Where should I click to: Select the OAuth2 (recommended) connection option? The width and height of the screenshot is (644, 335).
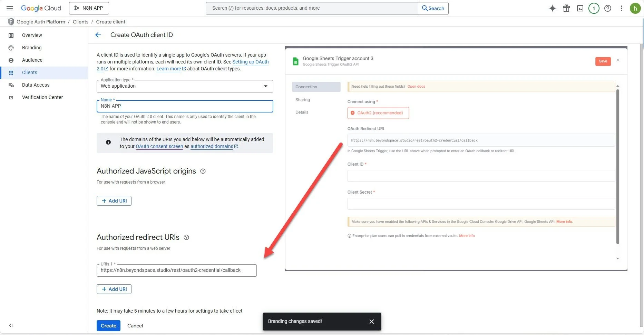click(x=378, y=113)
